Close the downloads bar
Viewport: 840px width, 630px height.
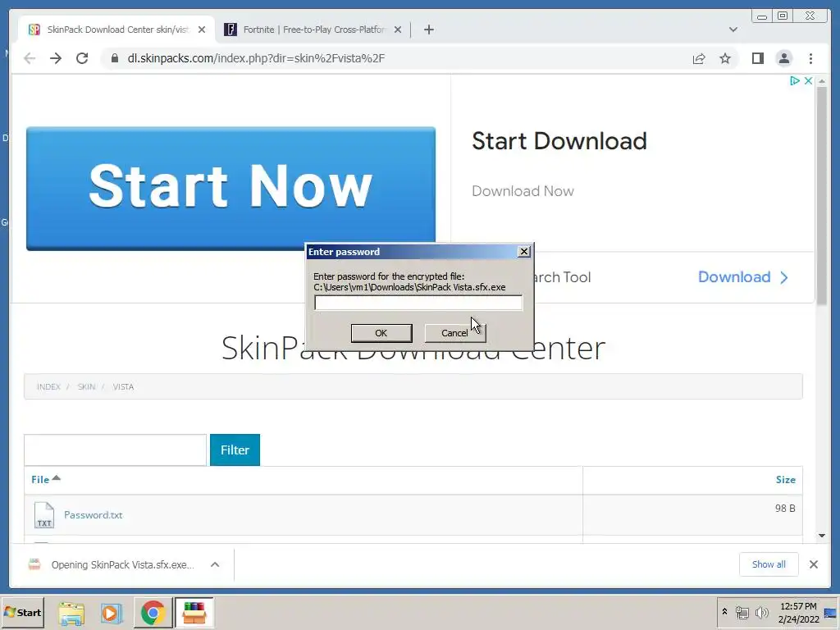814,564
